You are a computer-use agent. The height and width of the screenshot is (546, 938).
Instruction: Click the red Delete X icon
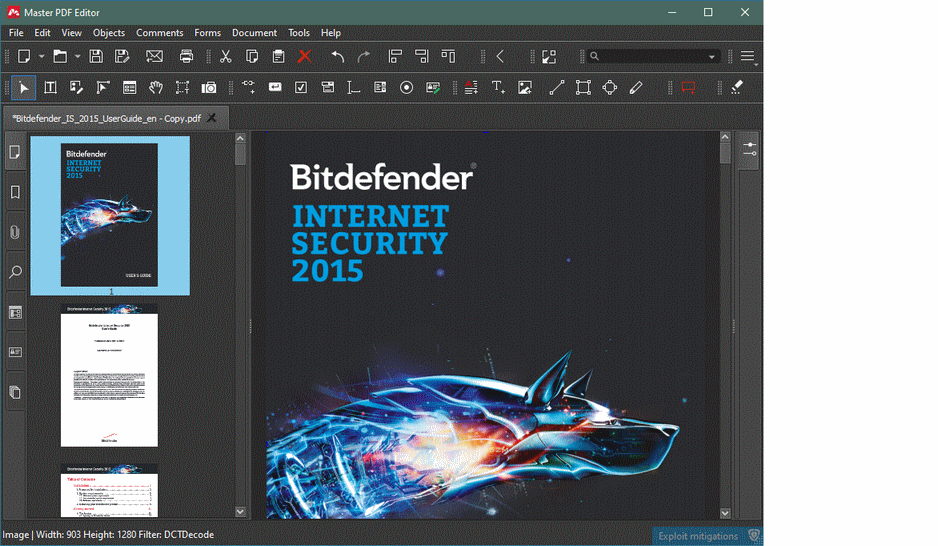click(x=304, y=56)
